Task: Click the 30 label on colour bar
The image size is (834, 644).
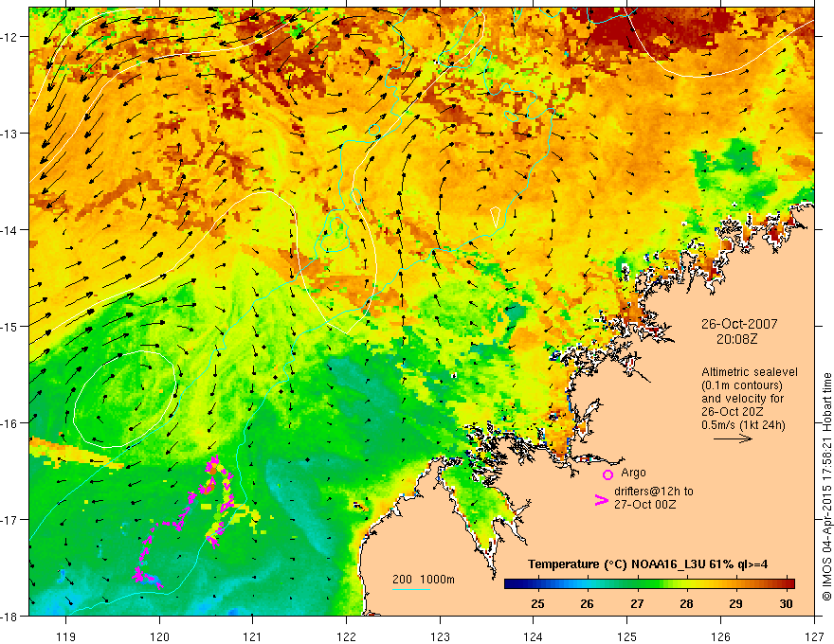Action: pyautogui.click(x=786, y=603)
